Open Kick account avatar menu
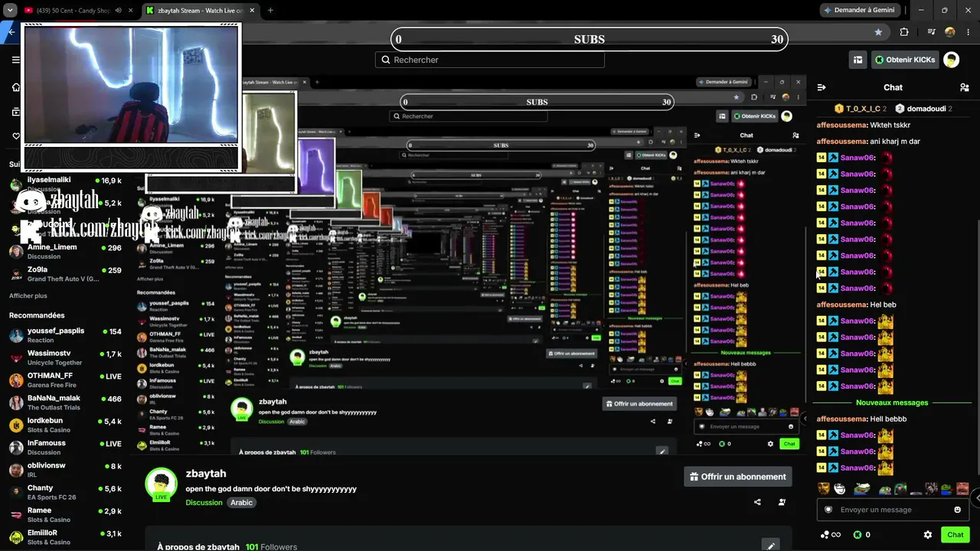This screenshot has width=980, height=551. (951, 60)
